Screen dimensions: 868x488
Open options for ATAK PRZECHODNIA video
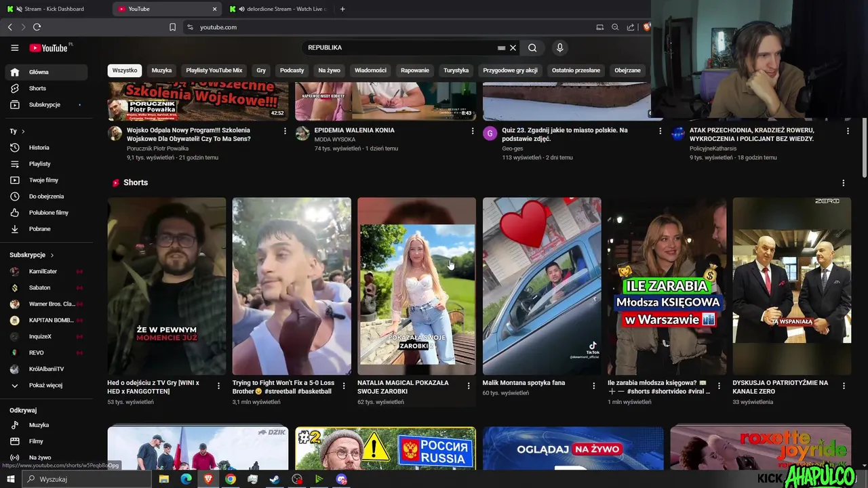click(x=848, y=131)
